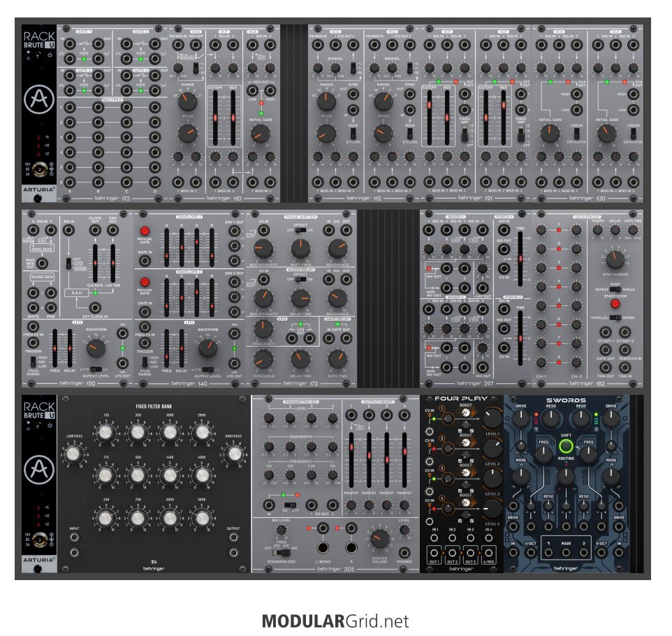
Task: Click the Waveform knob on module 150 LFO
Action: [96, 348]
